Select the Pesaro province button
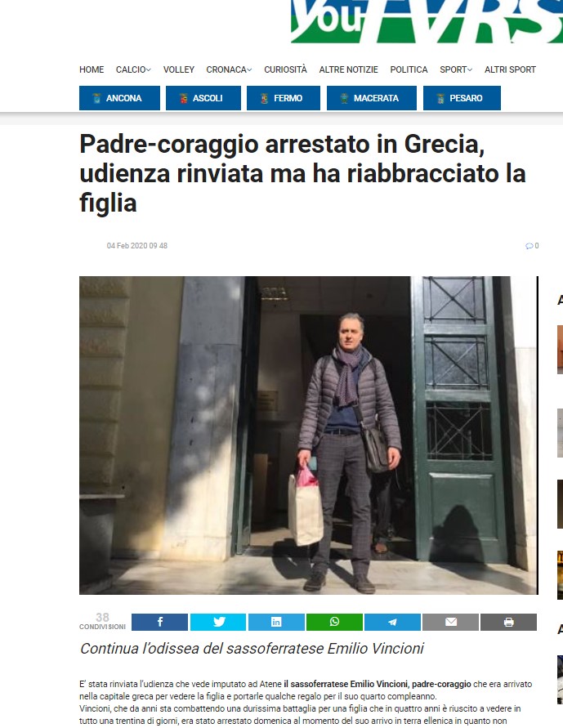563x728 pixels. [x=462, y=98]
